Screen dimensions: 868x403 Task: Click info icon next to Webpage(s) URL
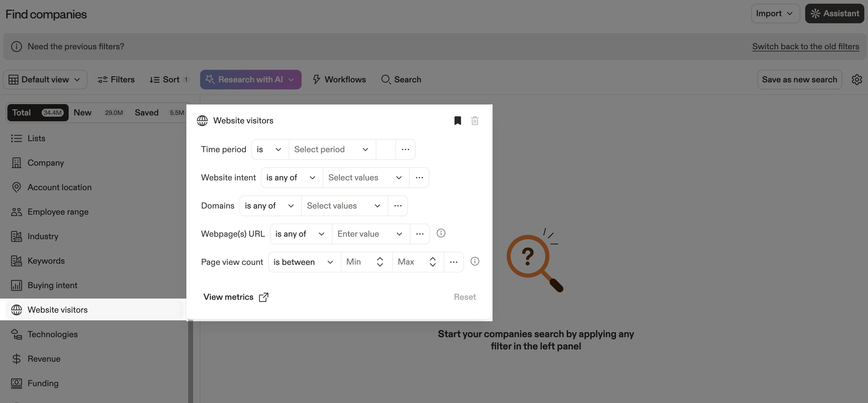click(441, 233)
